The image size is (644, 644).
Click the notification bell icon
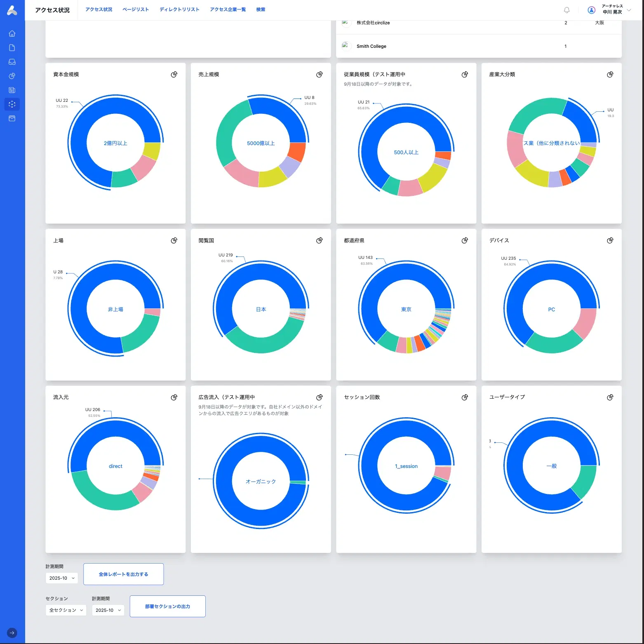(x=566, y=10)
